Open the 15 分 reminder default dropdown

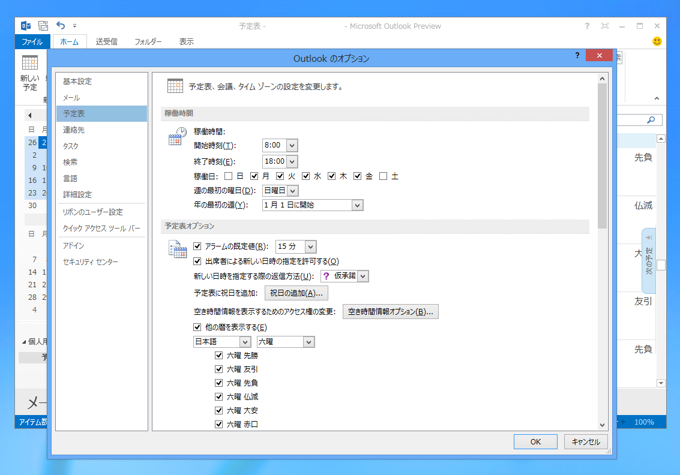311,247
